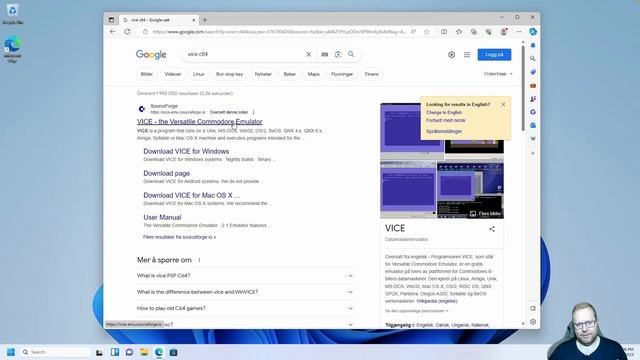Screen dimensions: 640x360
Task: Open Google apps grid icon
Action: 467,55
